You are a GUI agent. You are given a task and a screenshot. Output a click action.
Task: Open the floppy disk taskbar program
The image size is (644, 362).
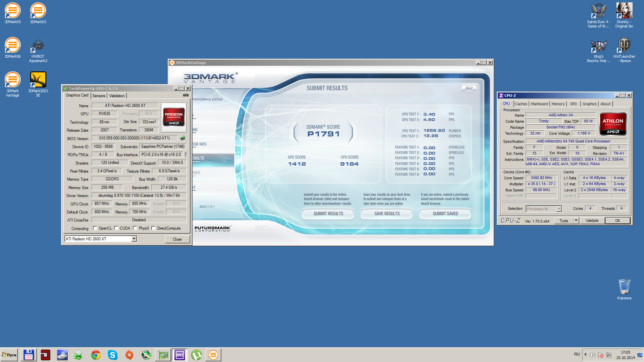click(x=29, y=355)
